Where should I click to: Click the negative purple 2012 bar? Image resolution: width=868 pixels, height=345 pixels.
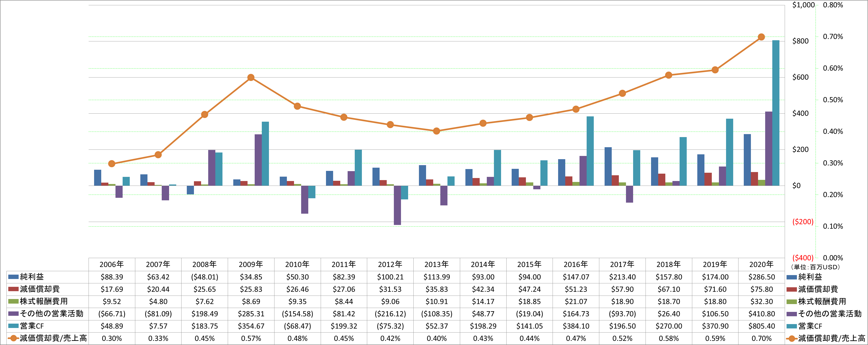click(397, 205)
